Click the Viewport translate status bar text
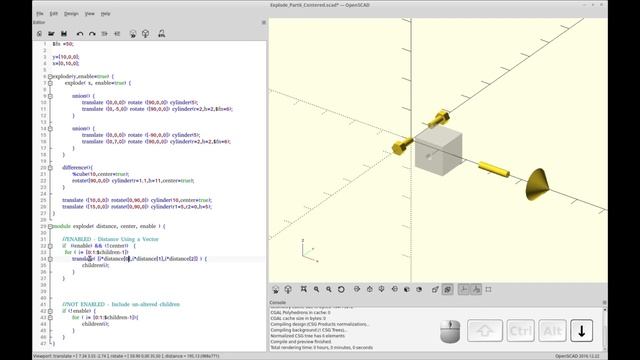The height and width of the screenshot is (360, 640). click(126, 356)
